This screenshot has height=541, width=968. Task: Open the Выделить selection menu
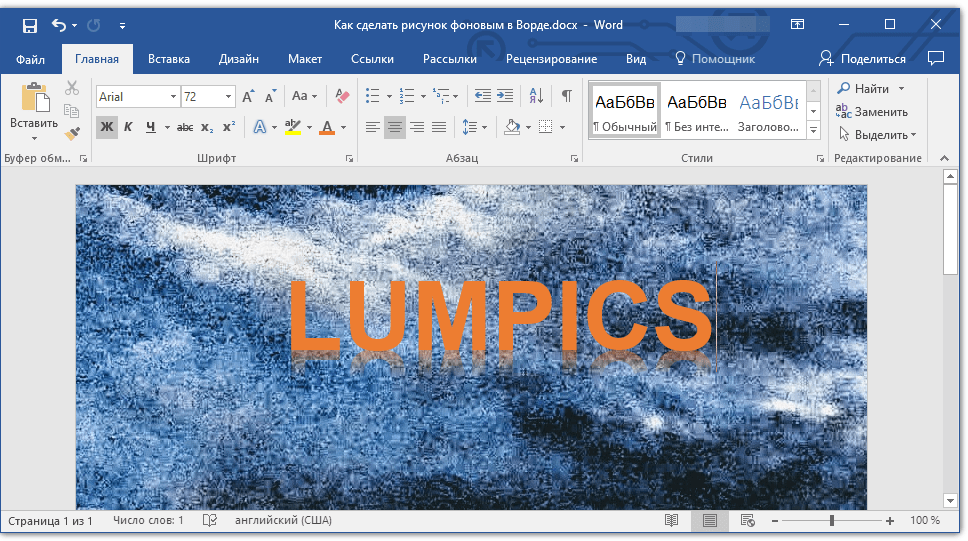point(877,135)
